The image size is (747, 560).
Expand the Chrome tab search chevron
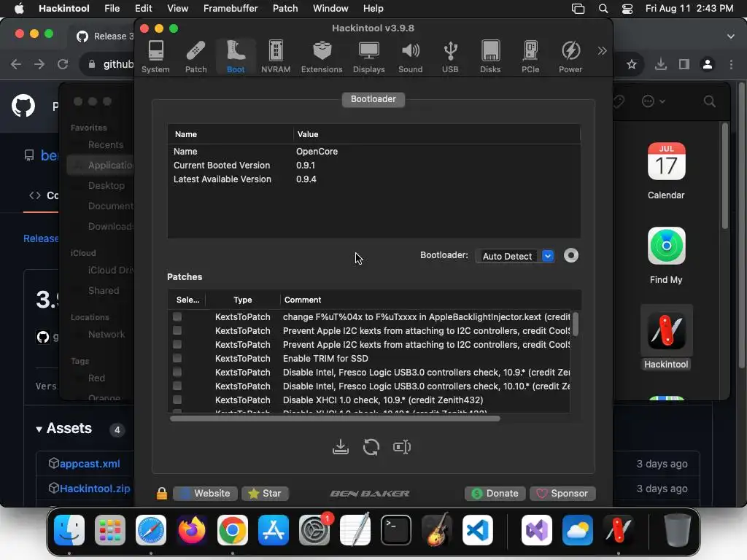[730, 36]
